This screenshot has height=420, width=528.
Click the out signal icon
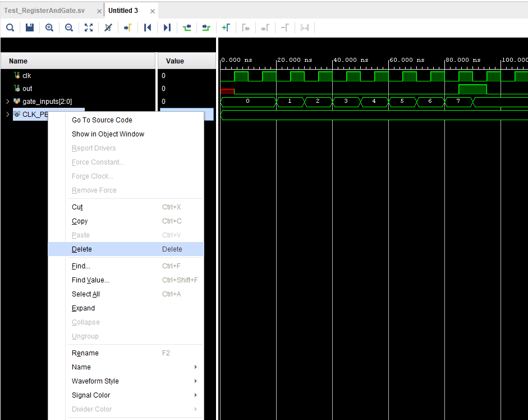pos(17,88)
